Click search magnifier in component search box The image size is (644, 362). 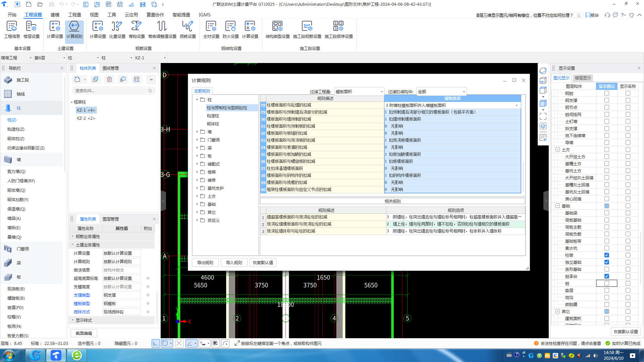[x=150, y=90]
